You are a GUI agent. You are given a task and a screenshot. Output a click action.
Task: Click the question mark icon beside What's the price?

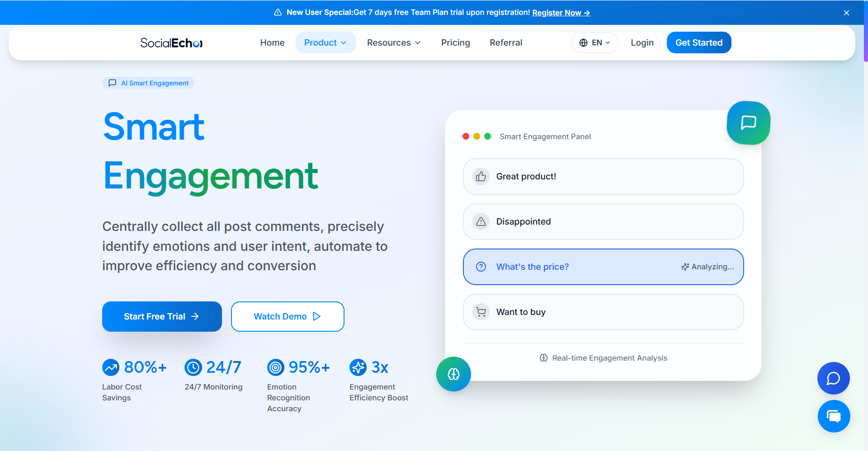coord(481,267)
